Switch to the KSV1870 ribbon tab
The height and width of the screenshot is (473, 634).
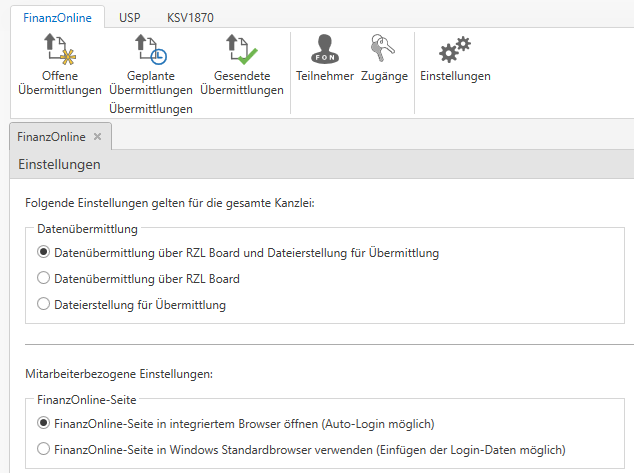pos(190,17)
